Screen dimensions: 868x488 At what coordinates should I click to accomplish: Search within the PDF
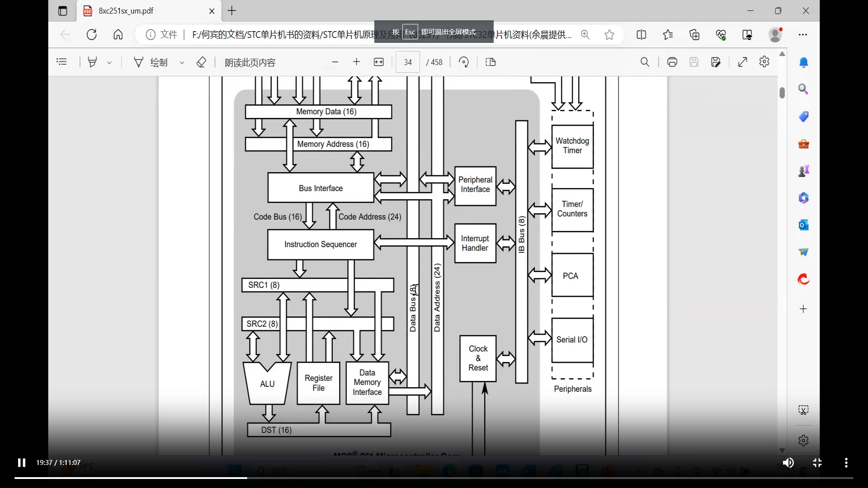click(x=645, y=62)
